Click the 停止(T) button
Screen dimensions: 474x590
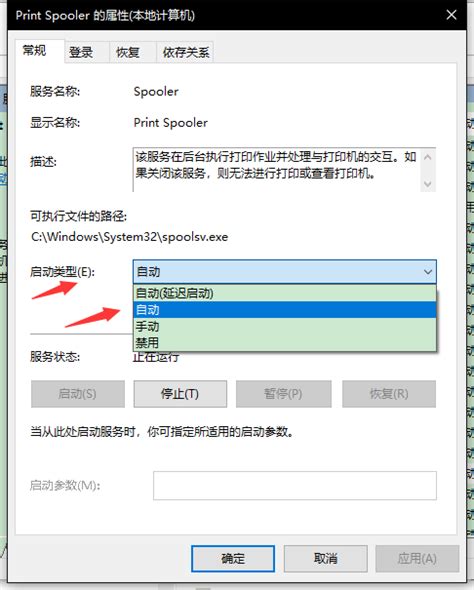(x=180, y=394)
